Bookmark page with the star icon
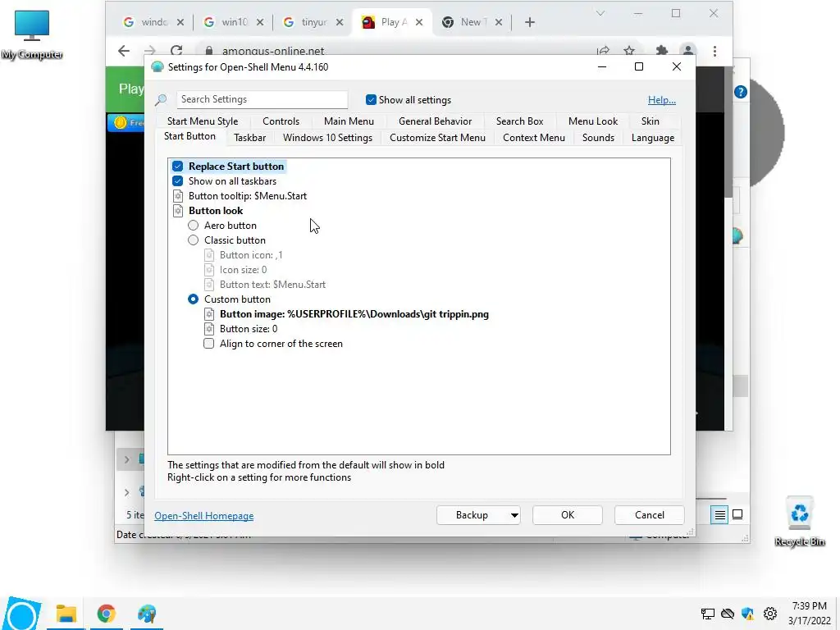The width and height of the screenshot is (840, 630). (x=629, y=51)
